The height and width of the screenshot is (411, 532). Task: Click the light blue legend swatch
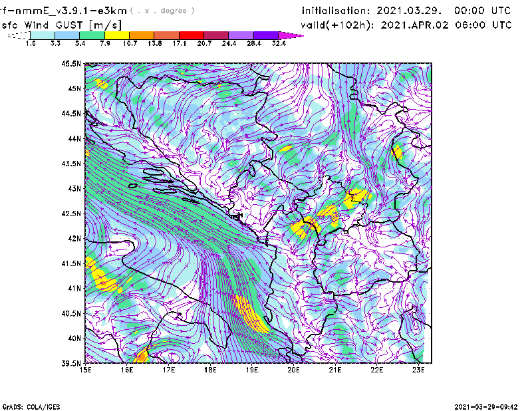click(x=67, y=35)
